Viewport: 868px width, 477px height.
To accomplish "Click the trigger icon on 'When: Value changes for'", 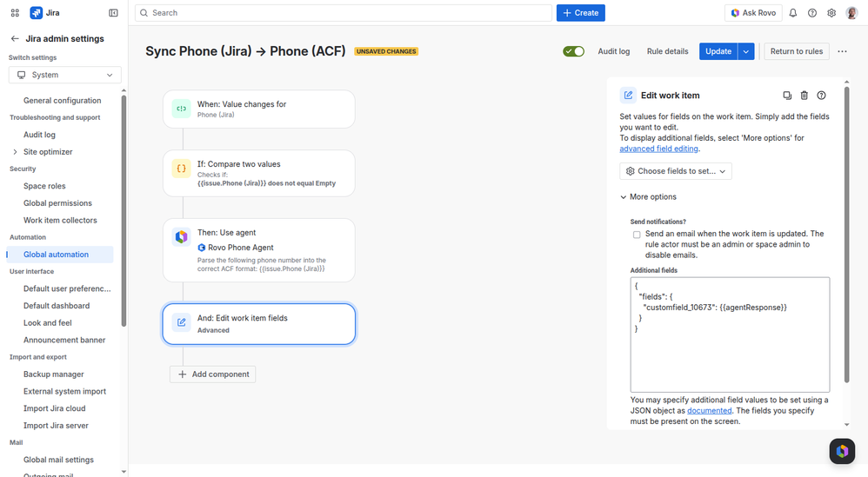I will tap(181, 109).
